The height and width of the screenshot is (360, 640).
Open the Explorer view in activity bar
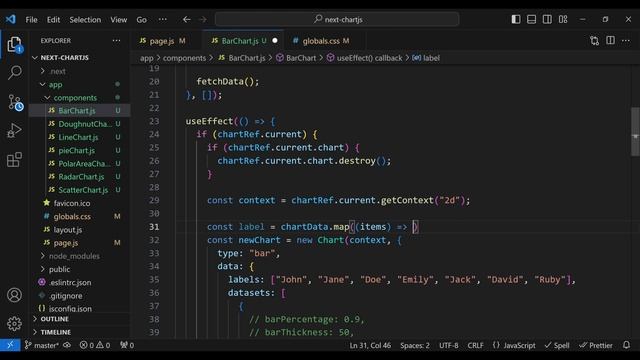click(x=14, y=44)
